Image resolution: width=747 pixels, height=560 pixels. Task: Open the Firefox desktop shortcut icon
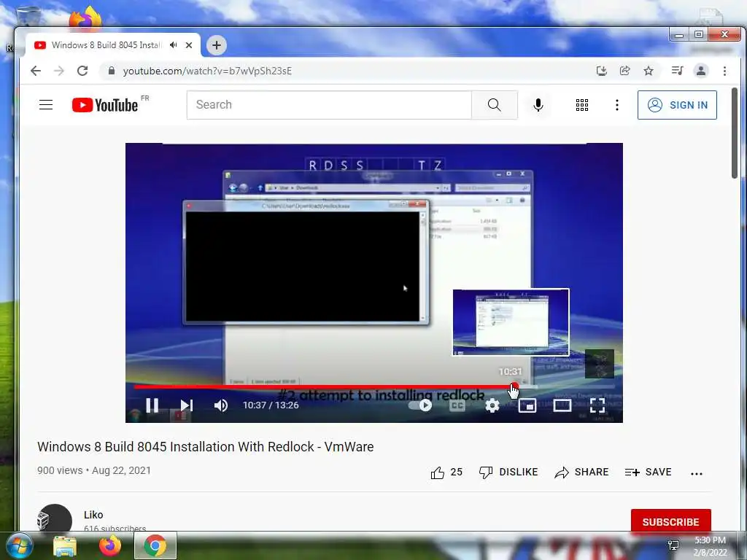click(x=85, y=17)
